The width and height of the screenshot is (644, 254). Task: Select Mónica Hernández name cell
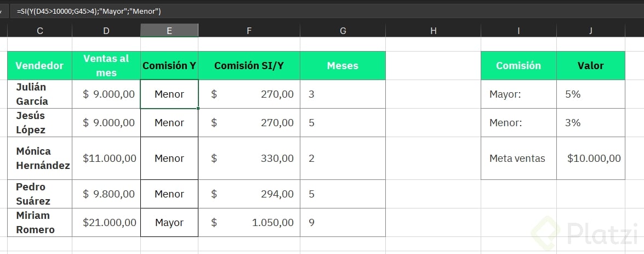[40, 158]
